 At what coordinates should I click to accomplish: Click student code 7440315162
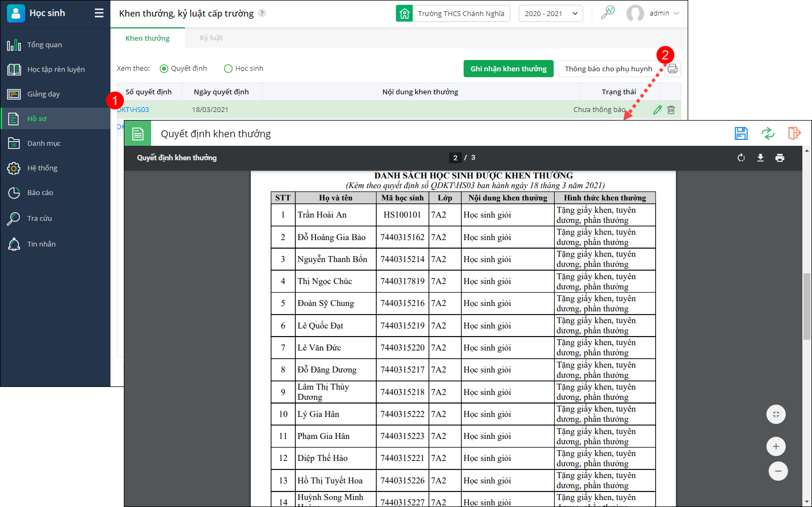[x=403, y=237]
